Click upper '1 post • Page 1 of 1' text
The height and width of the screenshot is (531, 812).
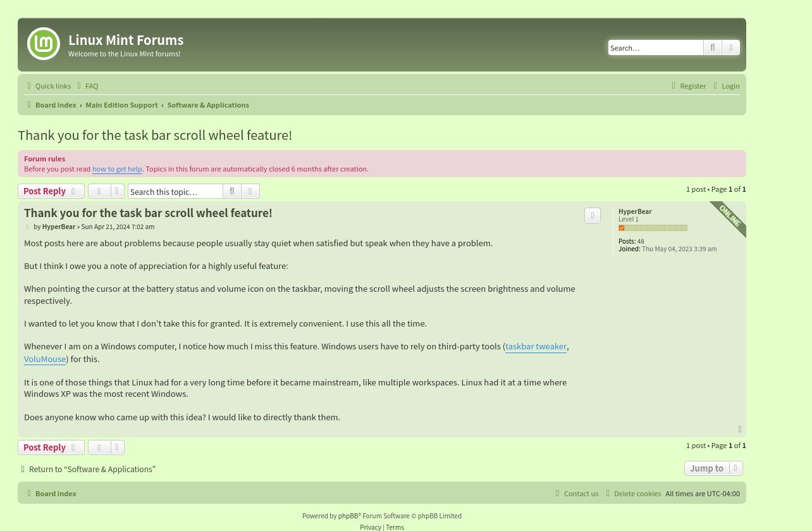[x=716, y=189]
